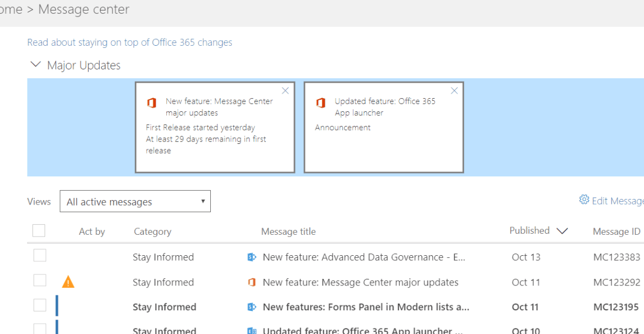644x334 pixels.
Task: Navigate to Home via the breadcrumb
Action: pyautogui.click(x=8, y=9)
